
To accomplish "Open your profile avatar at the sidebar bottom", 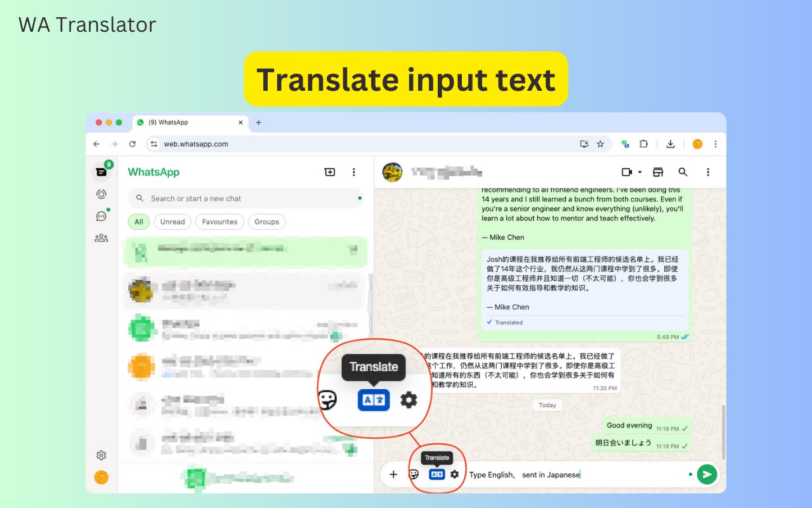I will pyautogui.click(x=101, y=477).
